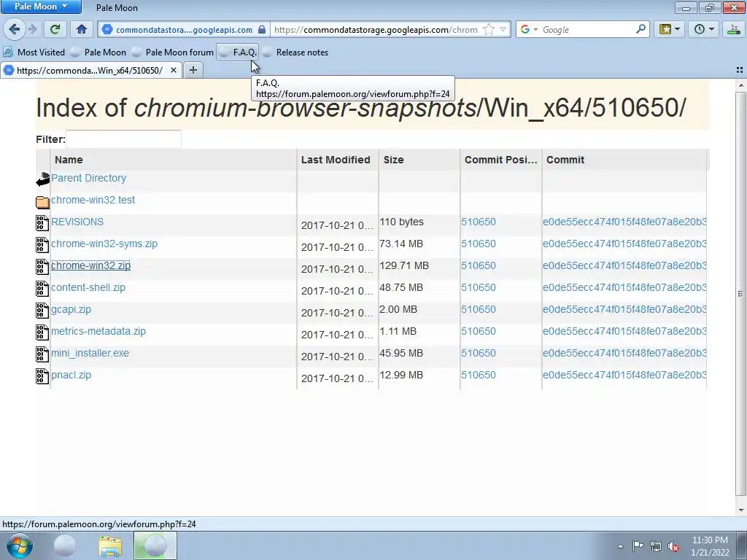Click the network tray icon
Viewport: 747px width, 560px height.
tap(656, 546)
